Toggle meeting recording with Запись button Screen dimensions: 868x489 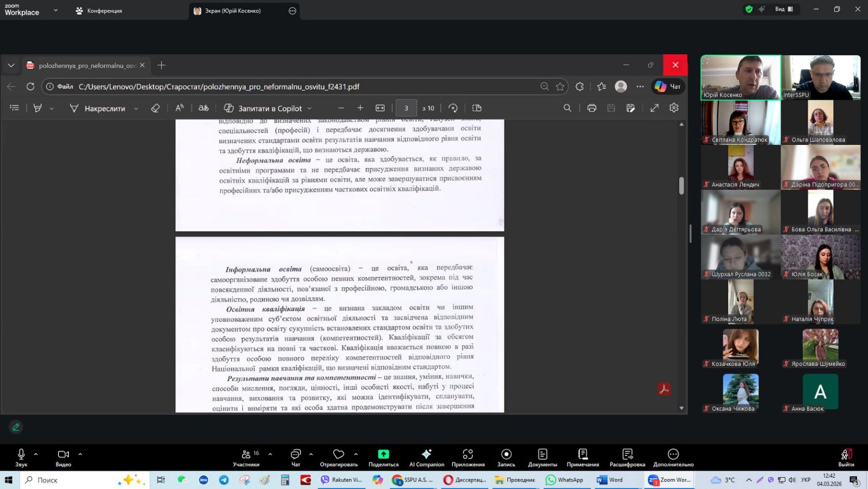point(506,457)
